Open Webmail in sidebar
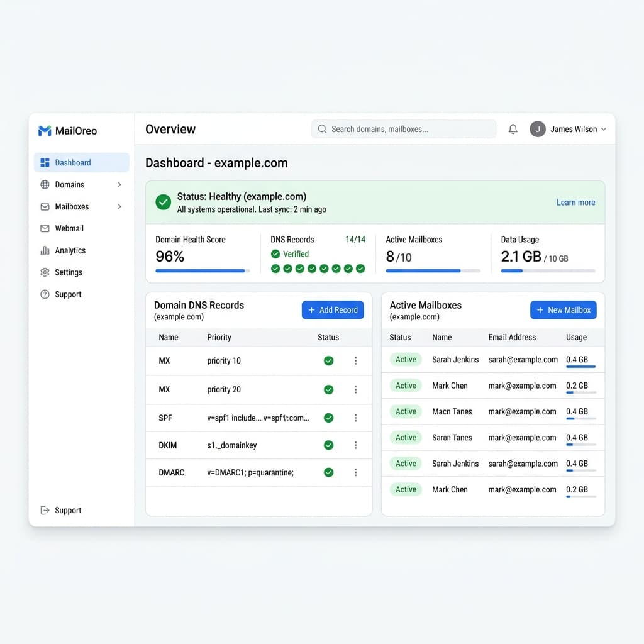The image size is (644, 644). click(x=81, y=228)
